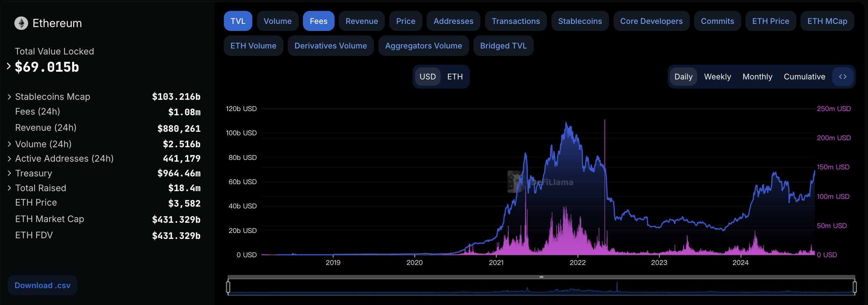
Task: Click the Fees (24h) label
Action: click(38, 111)
